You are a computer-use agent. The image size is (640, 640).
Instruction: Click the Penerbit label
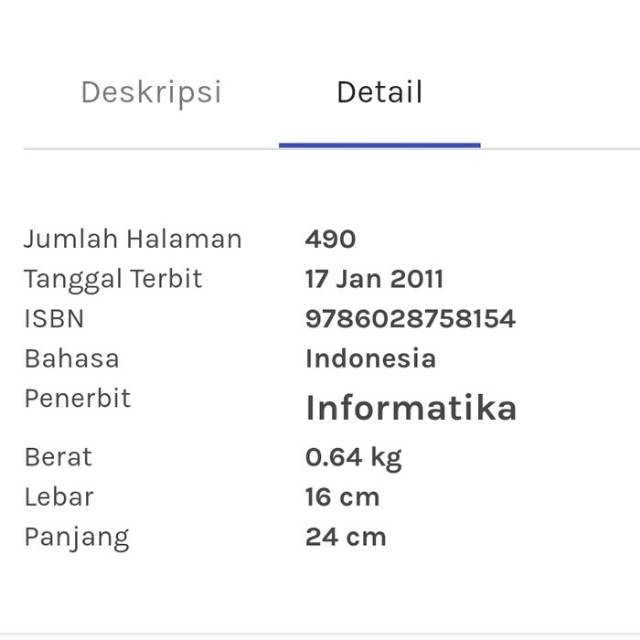tap(77, 398)
